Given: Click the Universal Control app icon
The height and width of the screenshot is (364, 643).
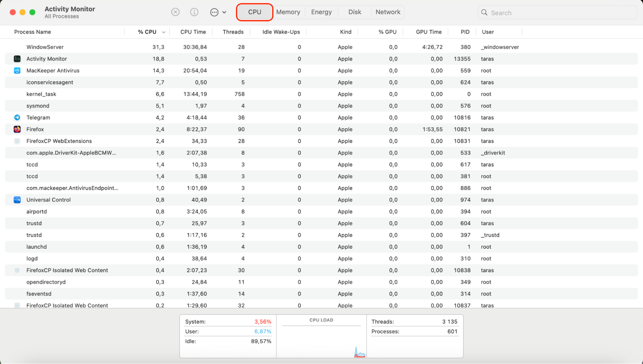Looking at the screenshot, I should (x=17, y=200).
